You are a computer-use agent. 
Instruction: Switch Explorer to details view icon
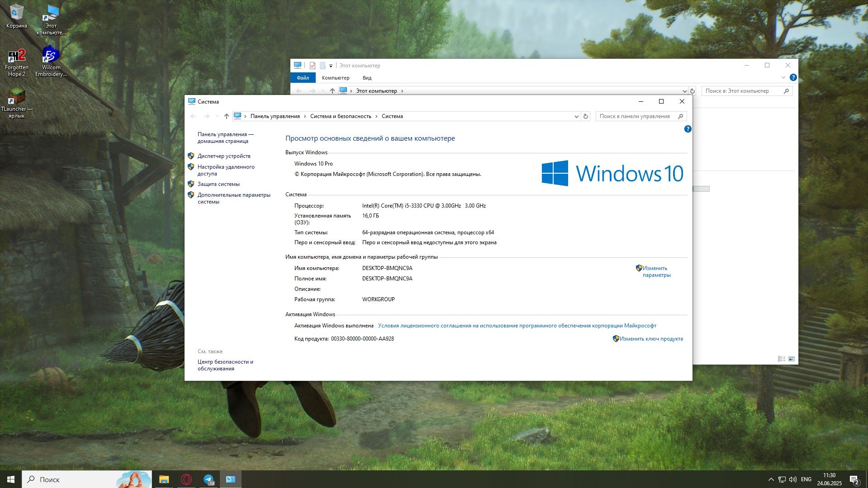[782, 359]
